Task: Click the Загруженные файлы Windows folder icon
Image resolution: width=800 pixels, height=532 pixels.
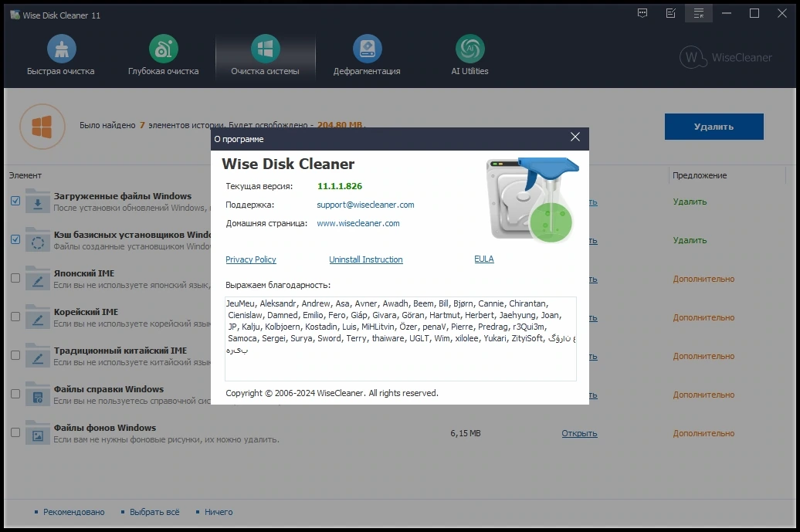Action: tap(37, 202)
